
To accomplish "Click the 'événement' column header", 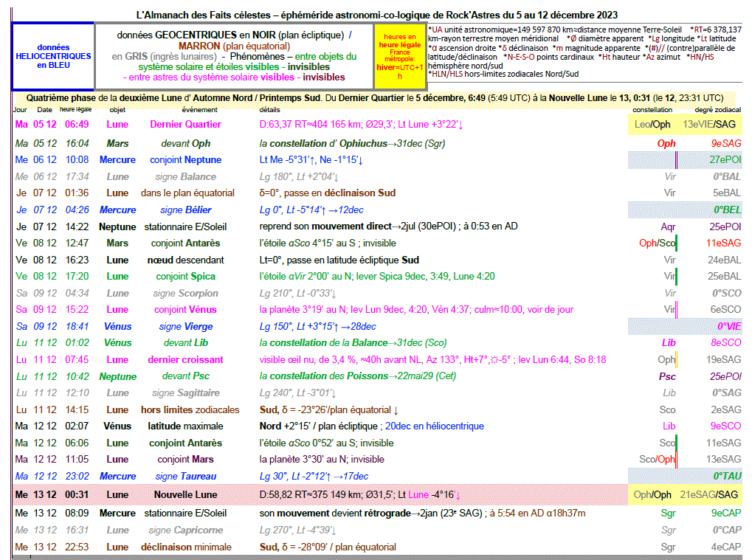I will click(x=199, y=110).
